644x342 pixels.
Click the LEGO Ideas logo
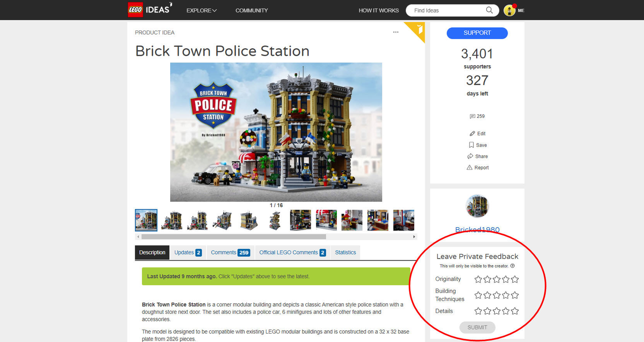click(149, 10)
